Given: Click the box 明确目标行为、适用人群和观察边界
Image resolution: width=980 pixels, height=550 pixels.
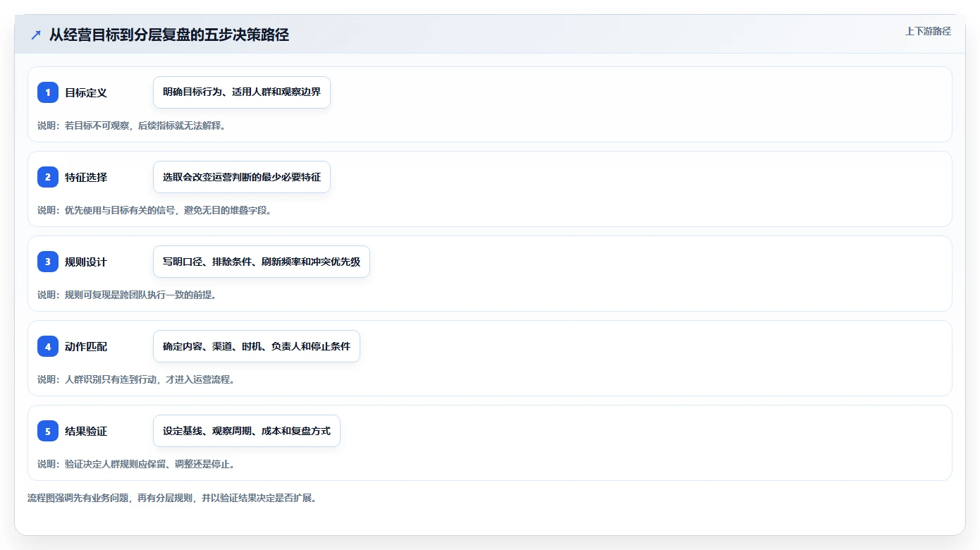Looking at the screenshot, I should 242,92.
